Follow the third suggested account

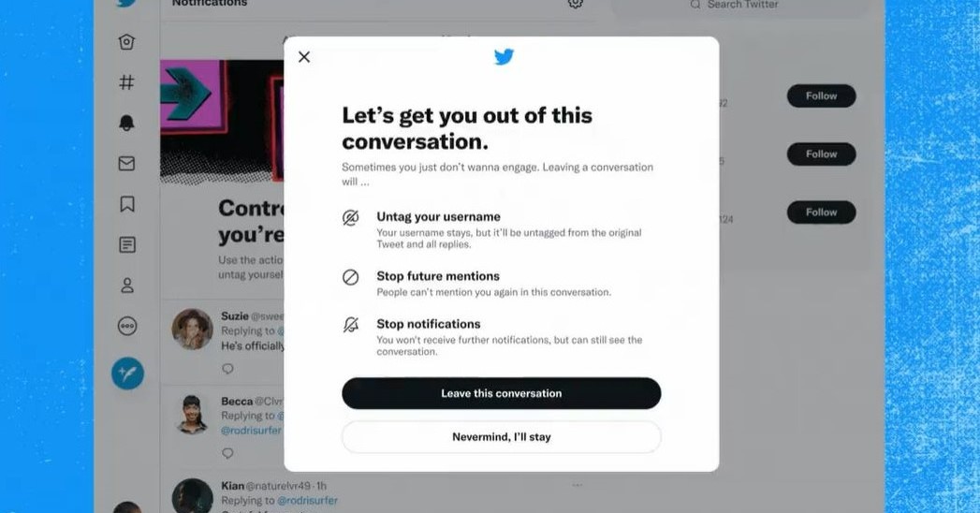pyautogui.click(x=821, y=213)
